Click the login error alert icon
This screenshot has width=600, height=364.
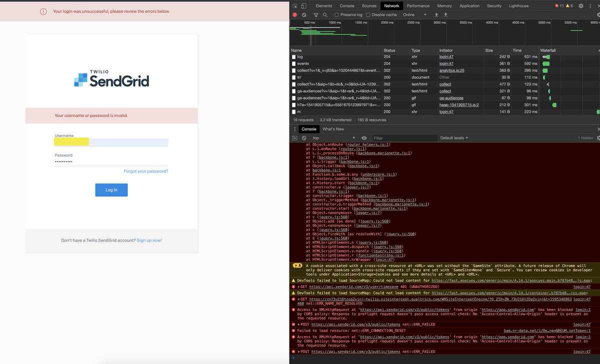pos(44,11)
